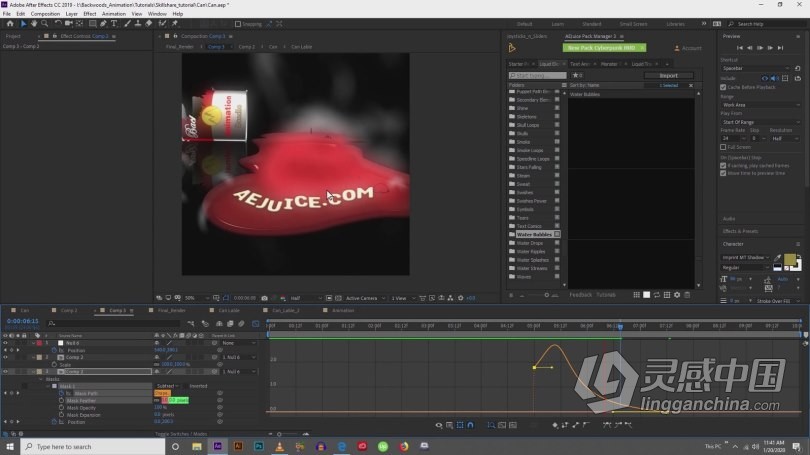810x455 pixels.
Task: Select the Brush tool
Action: (x=127, y=24)
